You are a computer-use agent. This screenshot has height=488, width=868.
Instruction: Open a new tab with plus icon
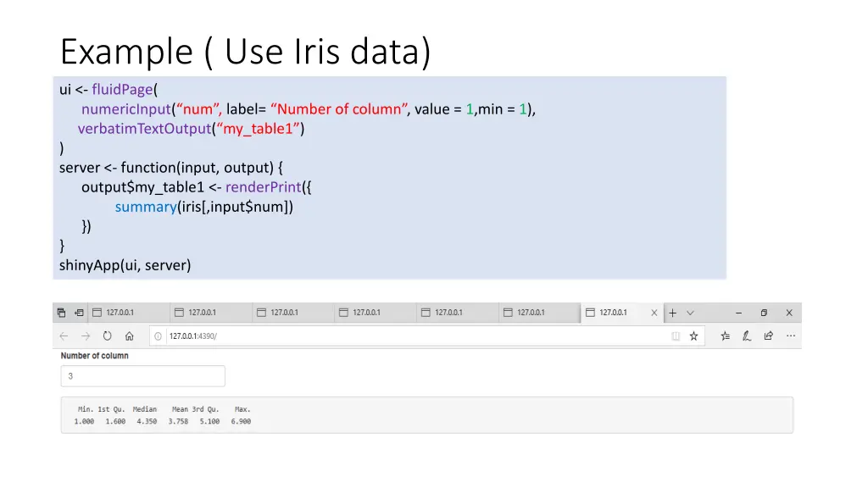(672, 313)
